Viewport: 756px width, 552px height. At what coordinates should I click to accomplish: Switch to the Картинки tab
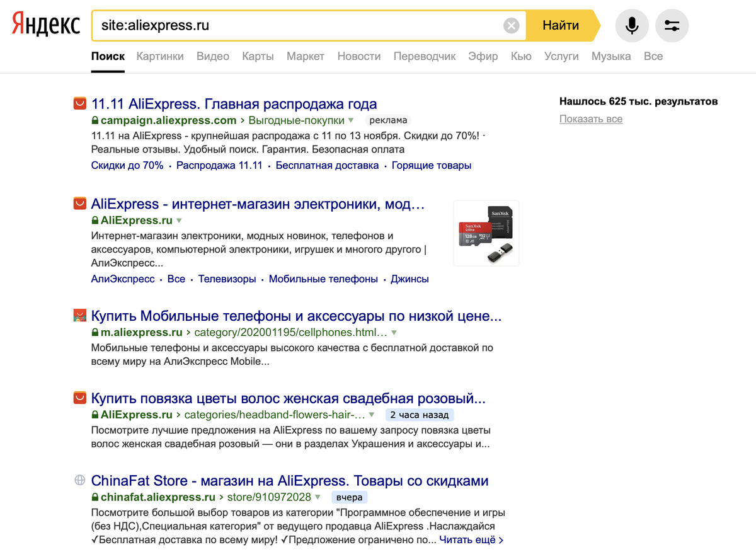pos(160,56)
